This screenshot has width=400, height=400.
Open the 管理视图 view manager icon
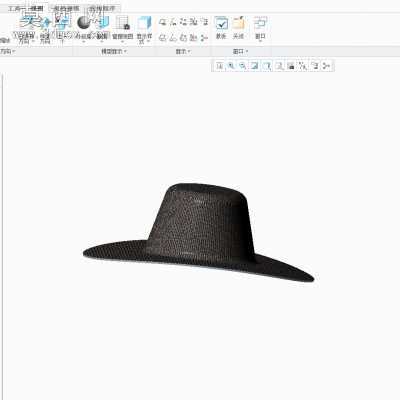pyautogui.click(x=123, y=23)
